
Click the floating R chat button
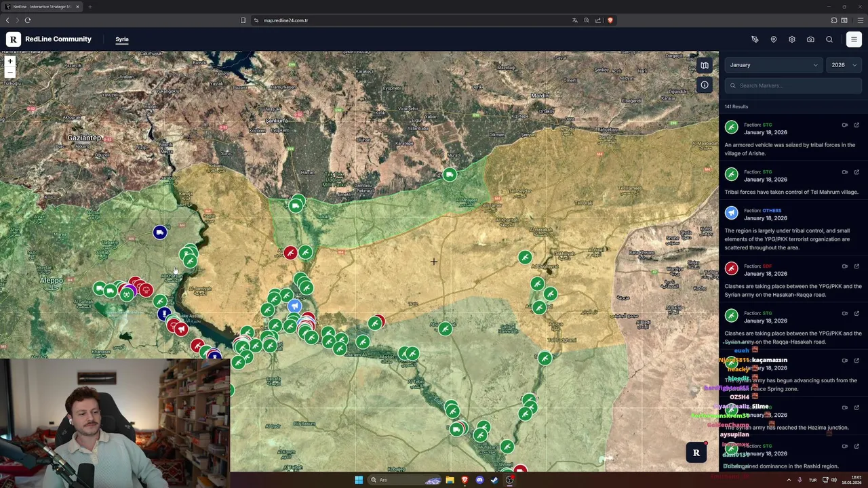pos(696,453)
